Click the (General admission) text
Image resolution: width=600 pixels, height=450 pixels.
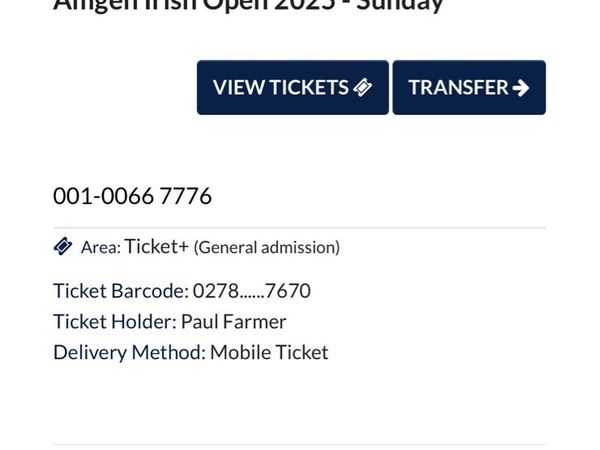point(267,247)
